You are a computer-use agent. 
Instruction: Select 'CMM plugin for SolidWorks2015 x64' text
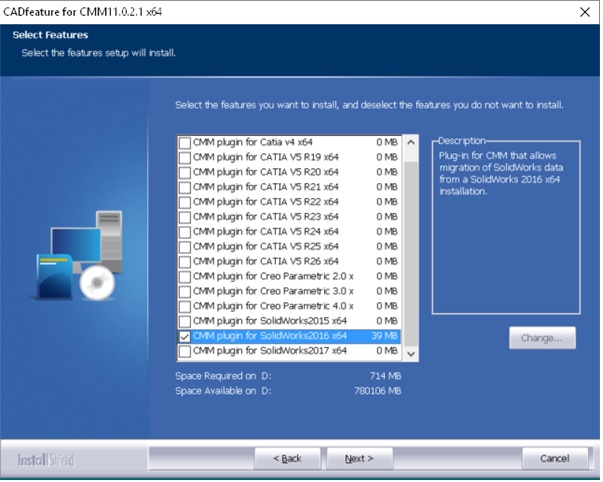tap(270, 321)
